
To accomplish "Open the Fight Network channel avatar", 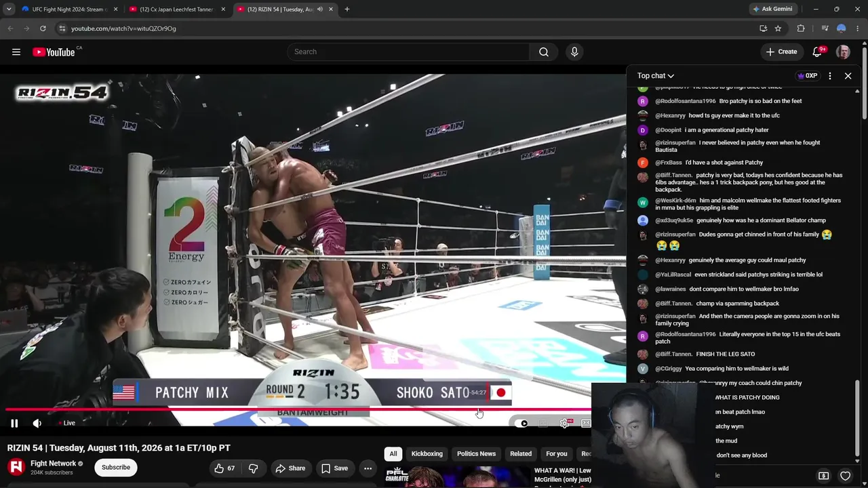I will coord(16,467).
